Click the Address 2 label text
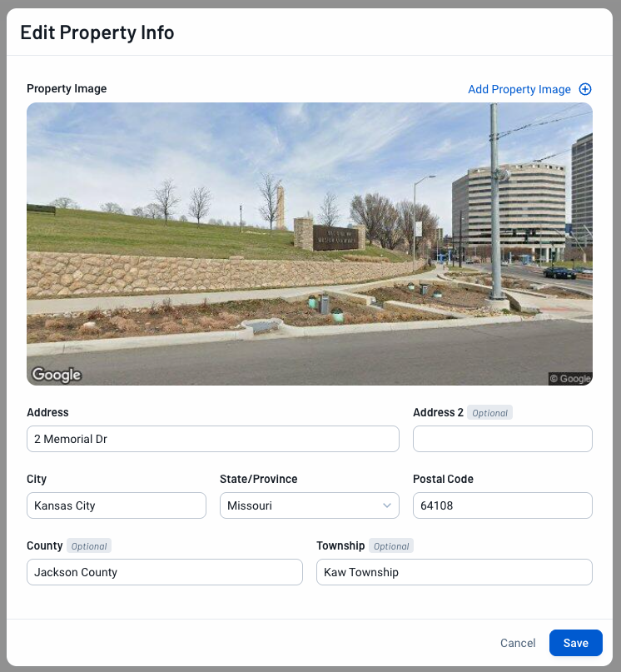621x672 pixels. point(438,412)
